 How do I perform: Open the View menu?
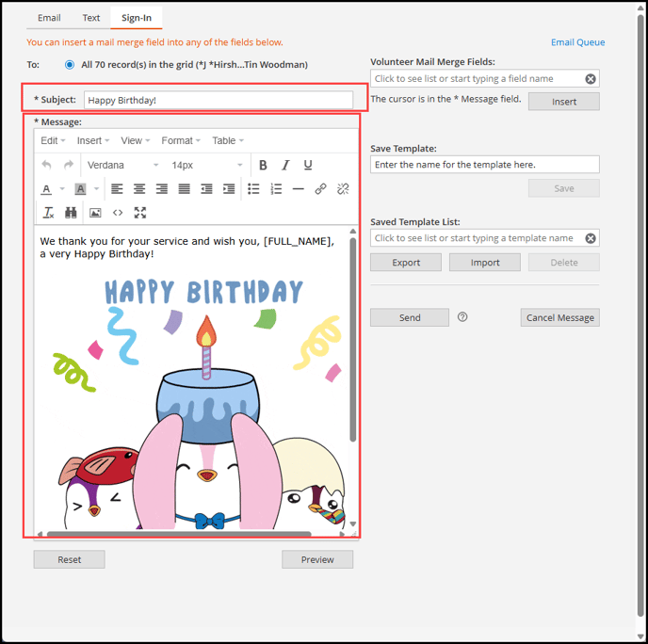[135, 141]
